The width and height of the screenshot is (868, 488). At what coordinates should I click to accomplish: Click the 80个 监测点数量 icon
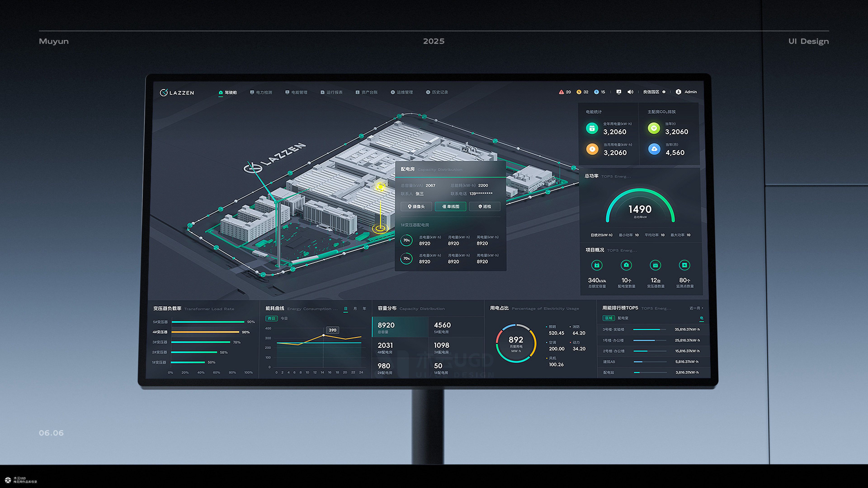coord(684,265)
